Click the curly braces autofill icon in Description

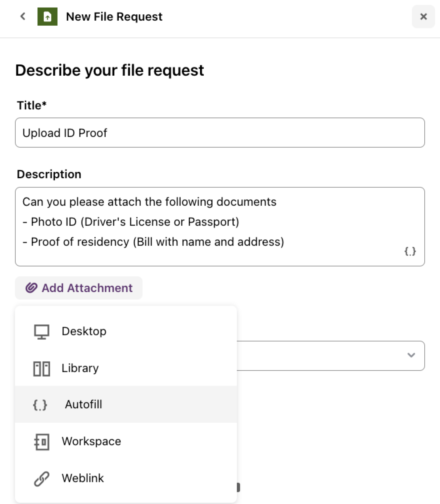point(410,251)
